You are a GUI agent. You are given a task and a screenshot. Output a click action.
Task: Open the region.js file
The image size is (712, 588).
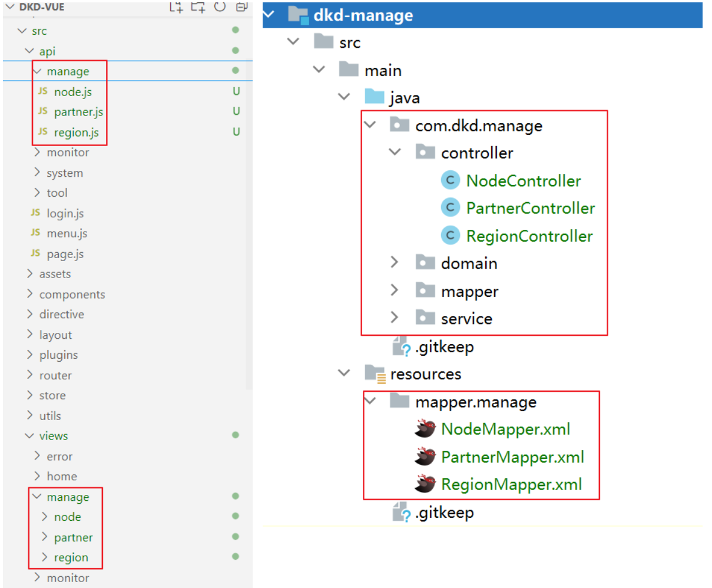point(77,133)
